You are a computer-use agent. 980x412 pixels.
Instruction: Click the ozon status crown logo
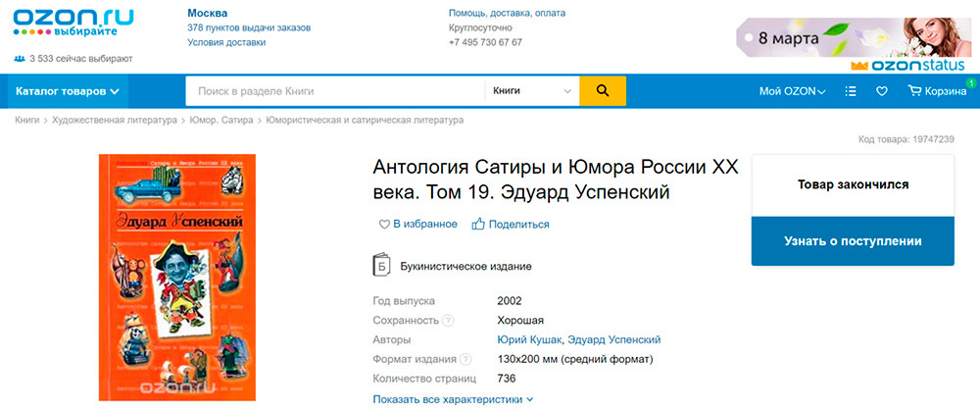click(x=908, y=65)
